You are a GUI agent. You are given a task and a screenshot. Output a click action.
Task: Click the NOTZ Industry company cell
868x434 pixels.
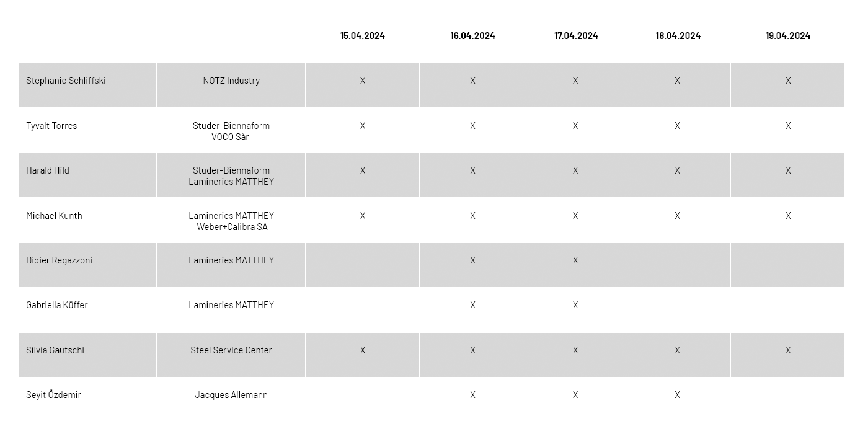point(231,81)
